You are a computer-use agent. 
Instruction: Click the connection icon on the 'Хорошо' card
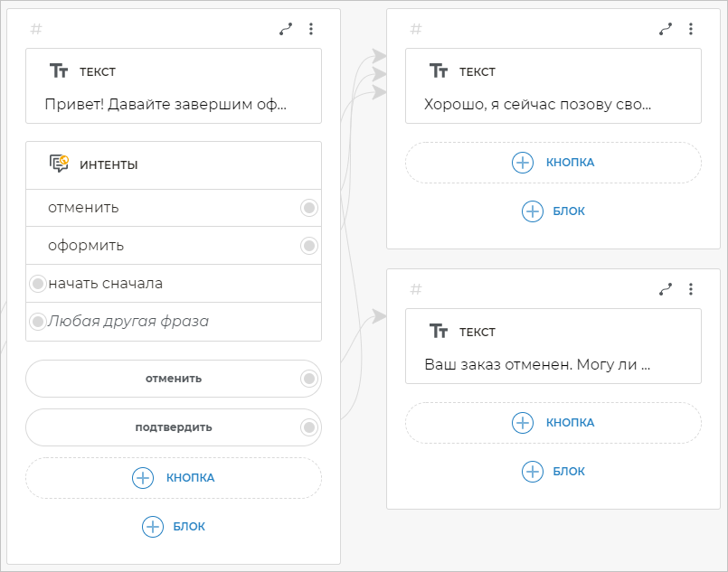tap(666, 29)
